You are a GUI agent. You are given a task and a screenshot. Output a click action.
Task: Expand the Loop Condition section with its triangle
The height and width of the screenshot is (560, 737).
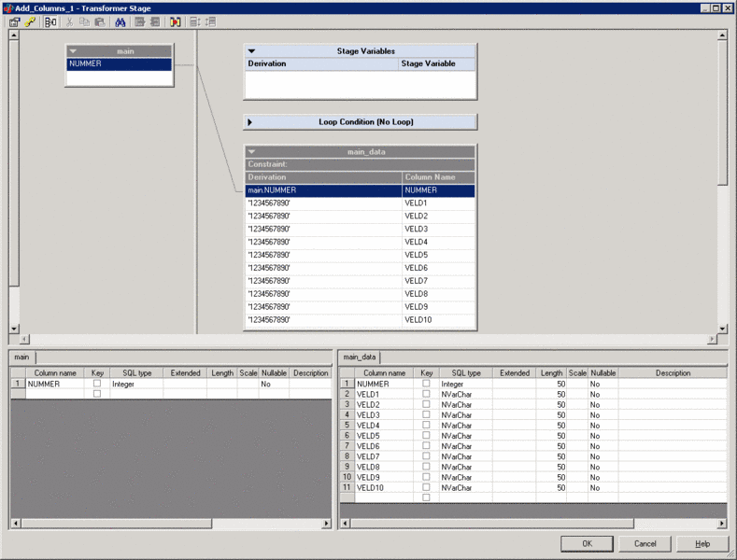point(250,122)
